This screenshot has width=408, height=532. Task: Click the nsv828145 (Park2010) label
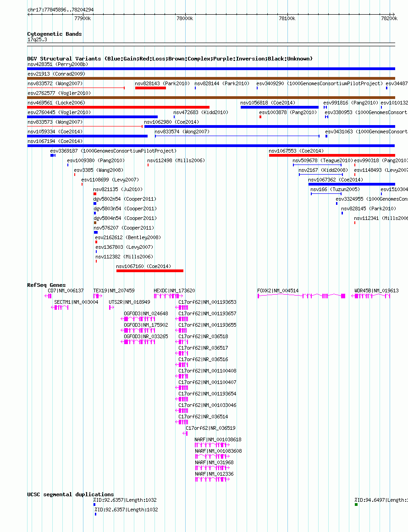(369, 208)
